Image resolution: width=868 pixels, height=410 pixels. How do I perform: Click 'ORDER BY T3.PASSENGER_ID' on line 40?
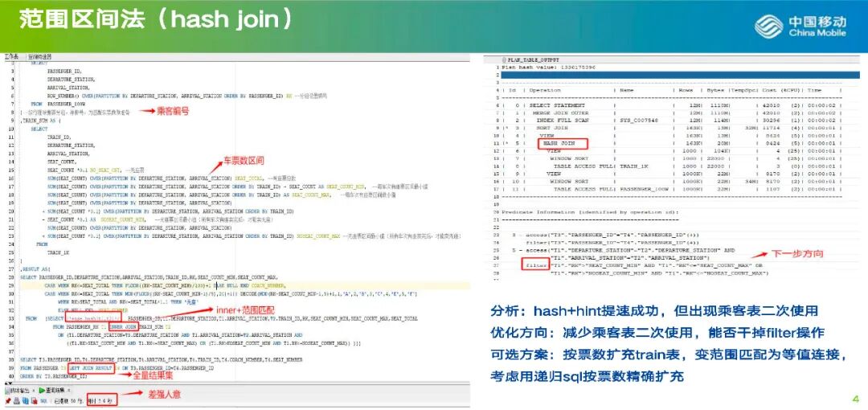click(54, 376)
